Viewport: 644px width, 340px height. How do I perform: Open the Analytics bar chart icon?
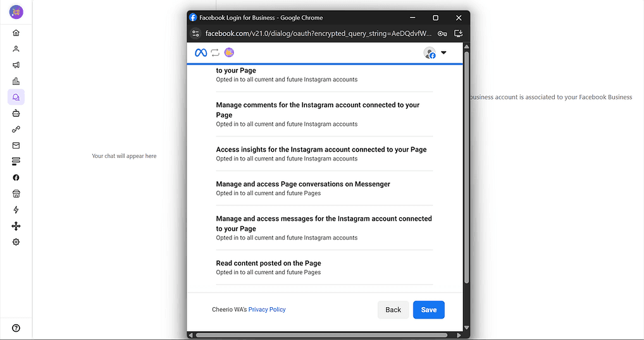pos(16,81)
